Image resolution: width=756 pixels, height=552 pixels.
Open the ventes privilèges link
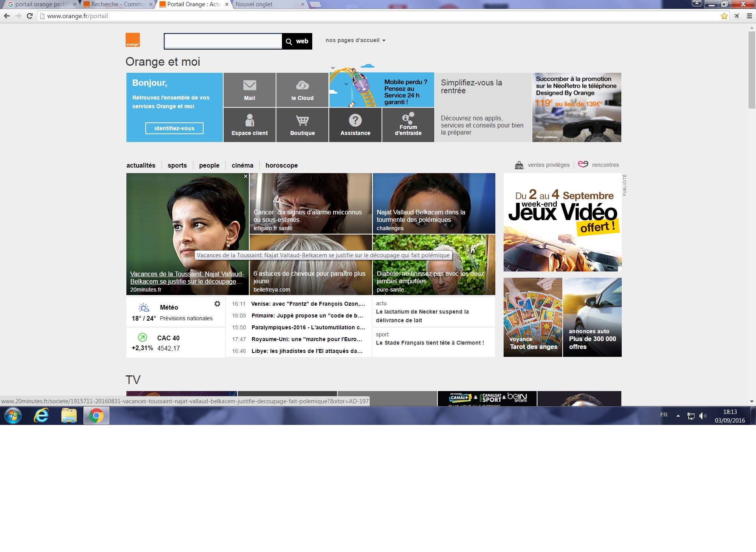pos(548,165)
